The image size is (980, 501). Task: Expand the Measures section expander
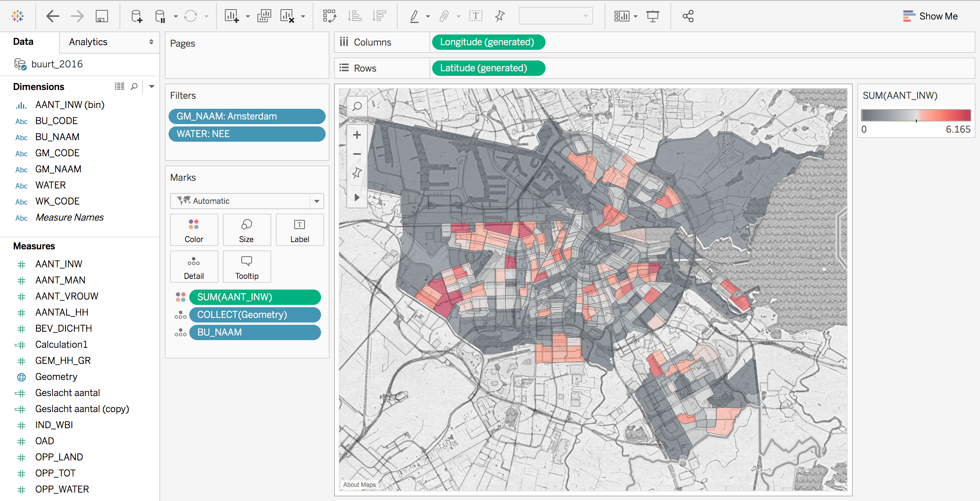[x=34, y=246]
